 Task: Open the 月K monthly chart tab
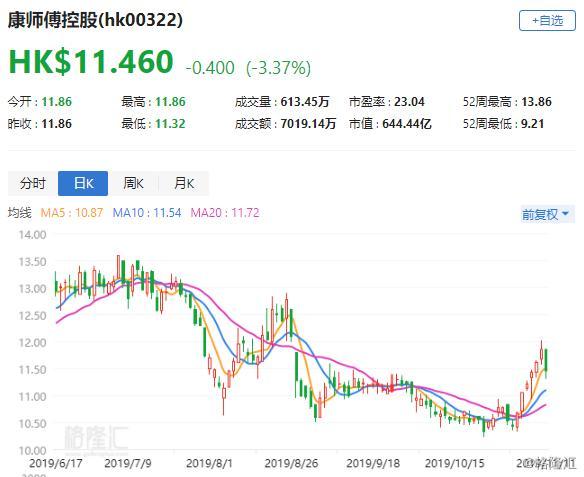pos(184,183)
